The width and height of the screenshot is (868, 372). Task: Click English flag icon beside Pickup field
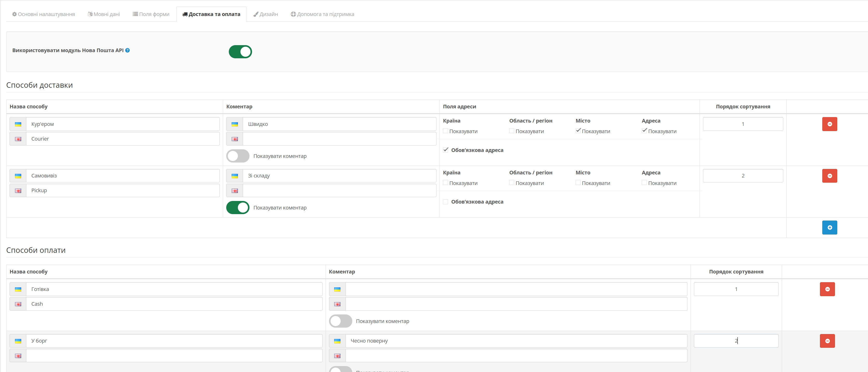point(18,191)
